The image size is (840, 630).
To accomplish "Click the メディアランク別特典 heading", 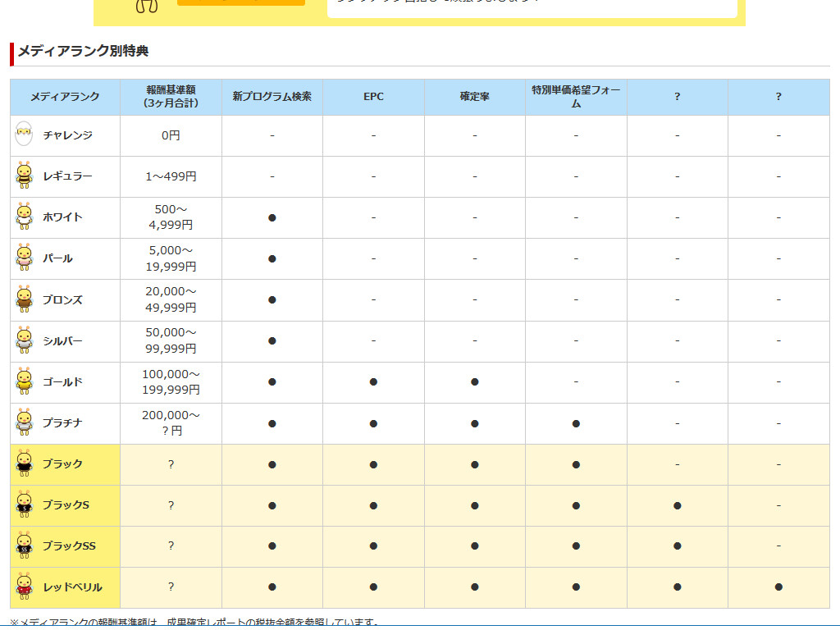I will click(83, 51).
